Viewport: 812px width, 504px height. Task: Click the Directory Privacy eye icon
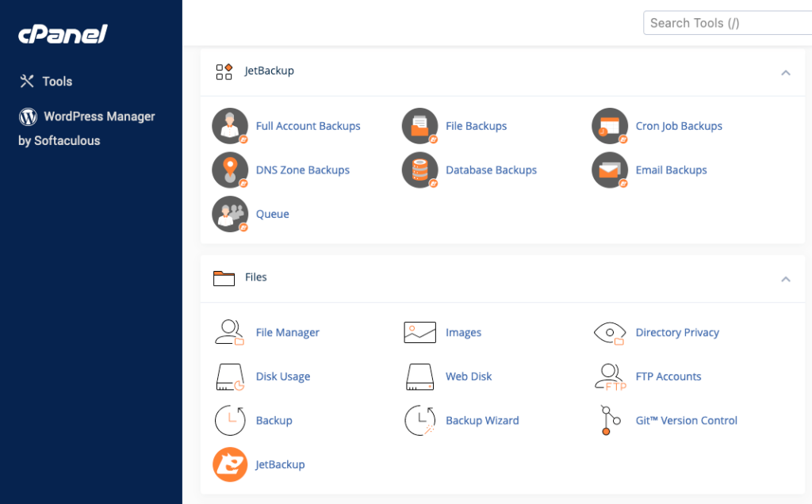[x=610, y=333]
